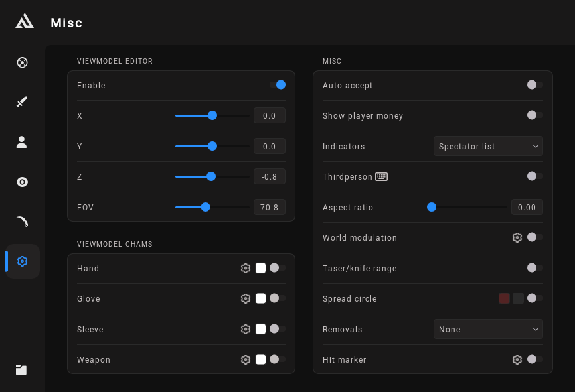Click the X value field showing 0.0
This screenshot has width=575, height=392.
point(270,116)
